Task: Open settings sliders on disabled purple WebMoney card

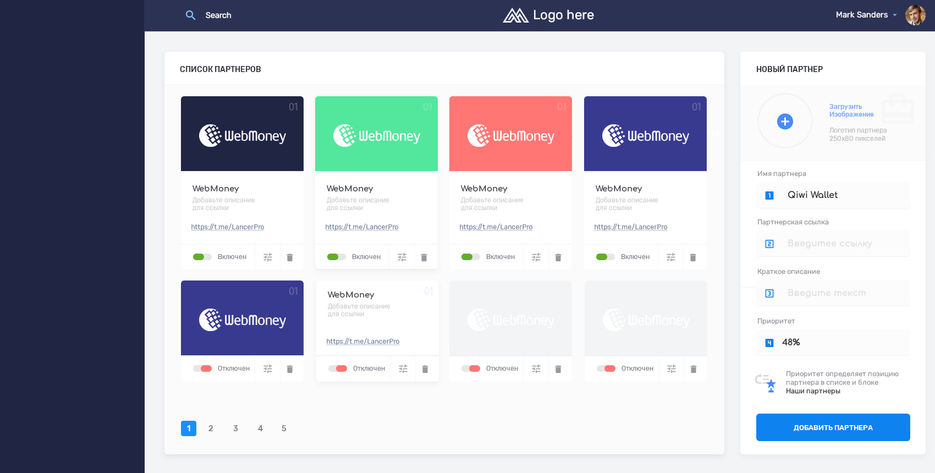Action: pos(268,369)
